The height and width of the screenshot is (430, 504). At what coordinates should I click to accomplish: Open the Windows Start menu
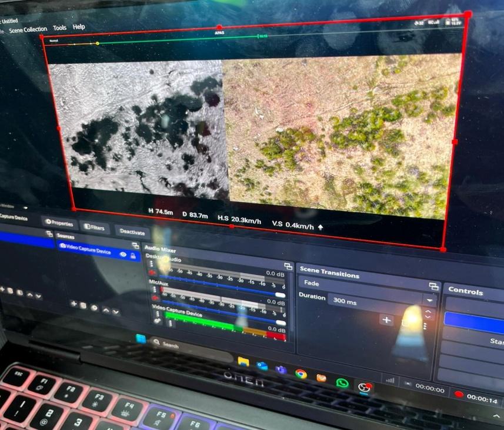141,339
